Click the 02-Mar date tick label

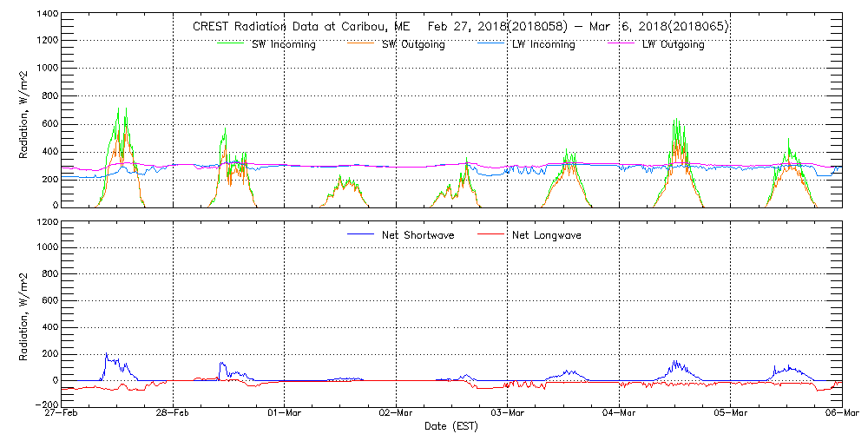point(396,414)
